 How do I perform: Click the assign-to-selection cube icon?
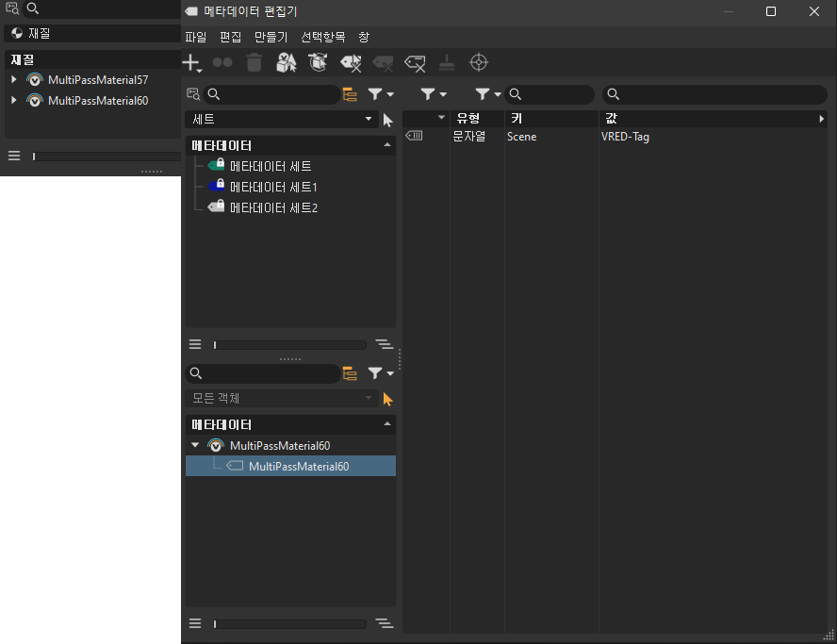click(287, 63)
